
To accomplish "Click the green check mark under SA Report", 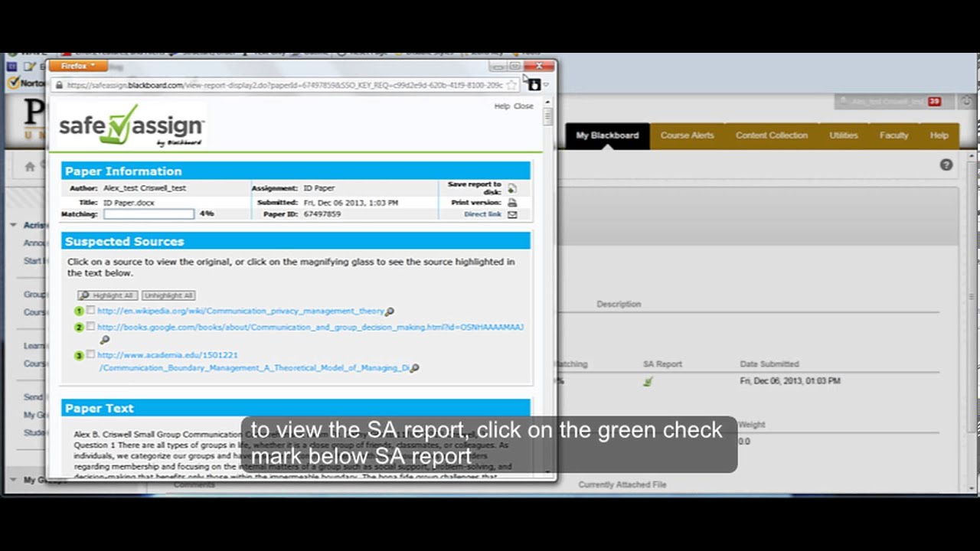I will click(x=648, y=381).
